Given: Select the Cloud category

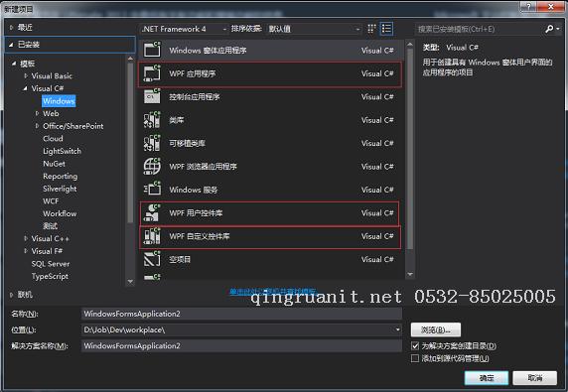Looking at the screenshot, I should tap(53, 139).
